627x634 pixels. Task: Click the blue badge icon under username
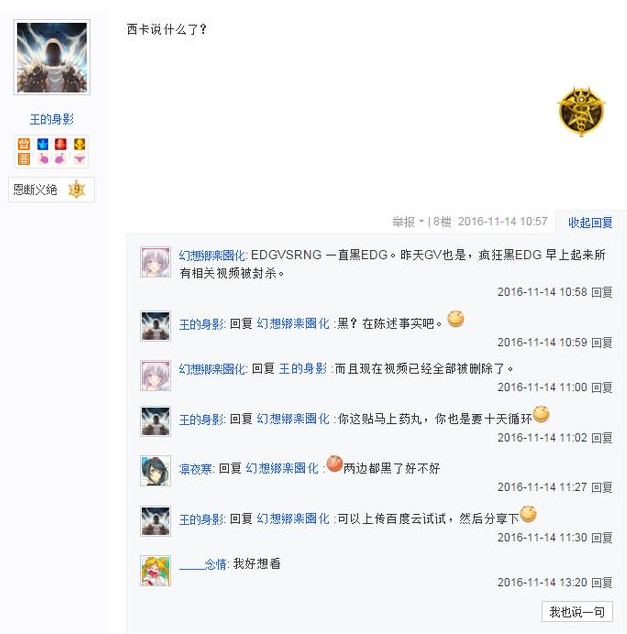click(42, 144)
